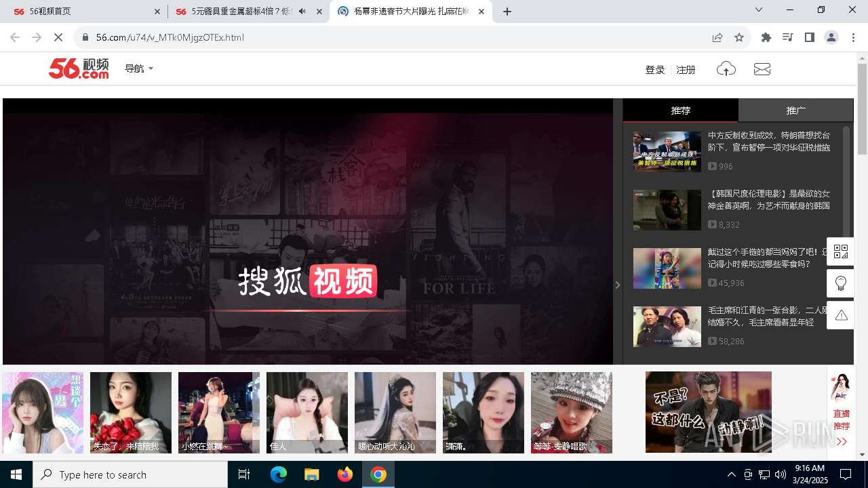Open Chrome profile avatar
This screenshot has height=488, width=868.
[x=831, y=37]
